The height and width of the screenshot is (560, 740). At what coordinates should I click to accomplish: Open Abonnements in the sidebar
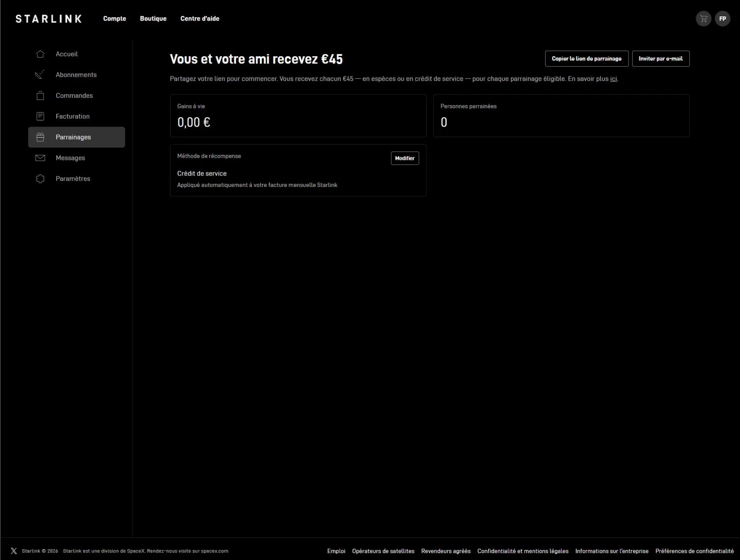(76, 75)
